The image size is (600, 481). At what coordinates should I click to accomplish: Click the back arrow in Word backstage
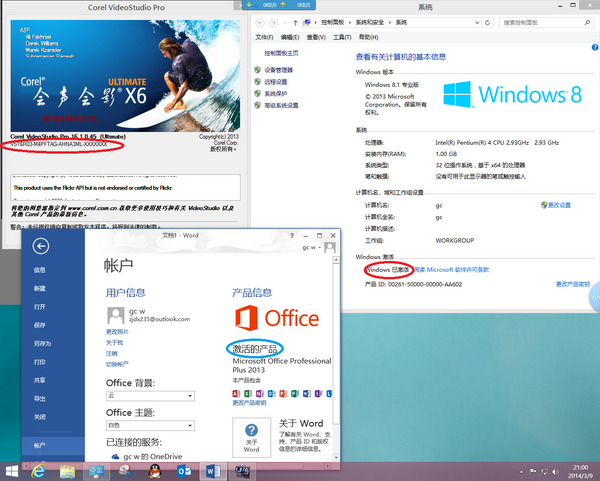(x=41, y=246)
